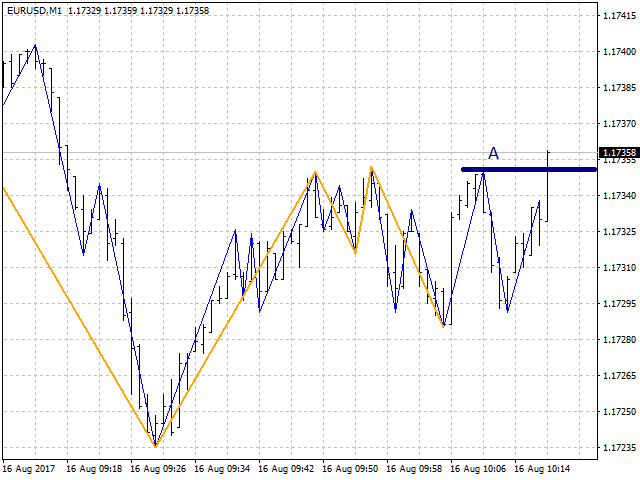
Task: Click the last price bar crossing navy line
Action: point(547,186)
